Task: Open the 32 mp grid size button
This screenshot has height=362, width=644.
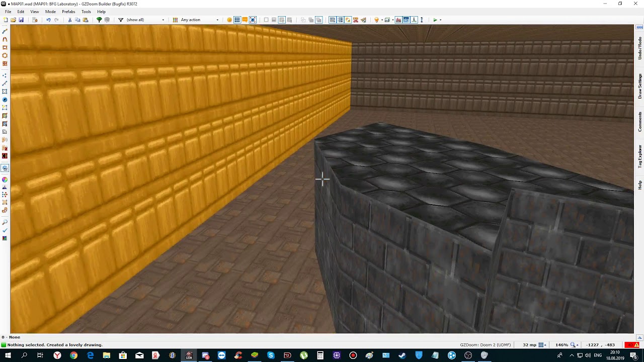Action: click(x=534, y=345)
